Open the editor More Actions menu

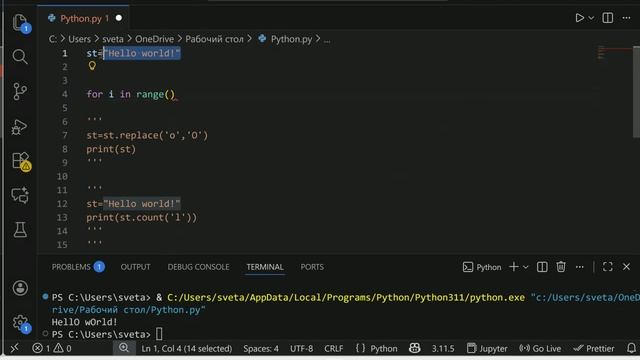coord(627,18)
